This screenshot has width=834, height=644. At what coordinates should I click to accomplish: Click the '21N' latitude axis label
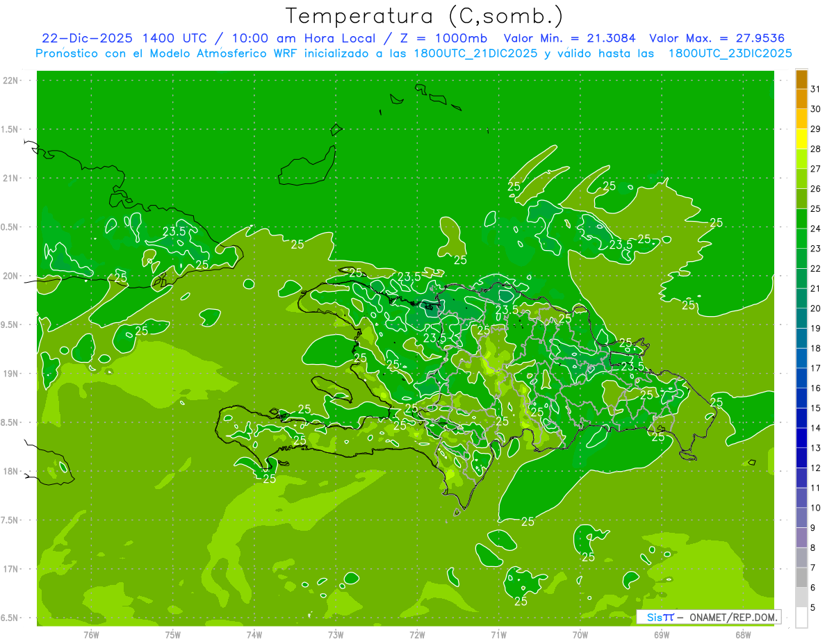[x=12, y=178]
